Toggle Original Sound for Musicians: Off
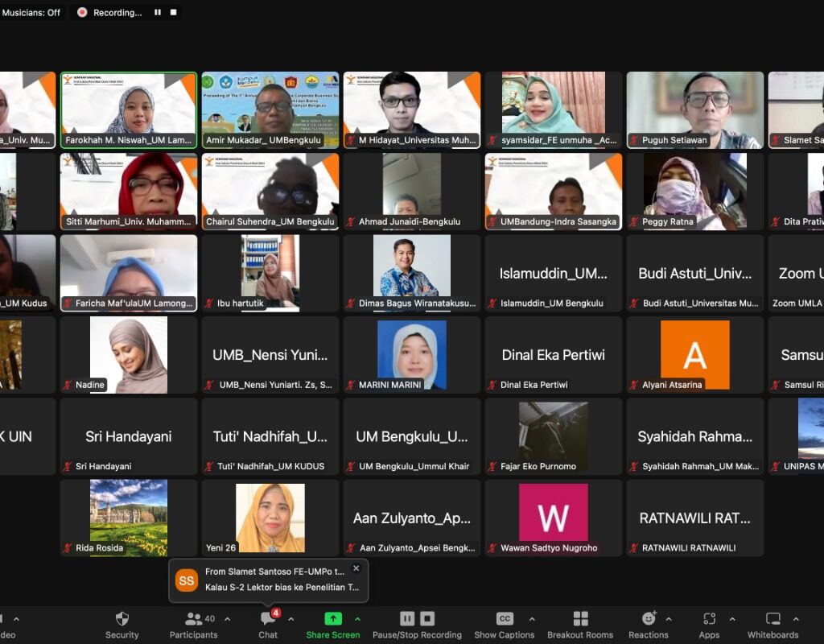 point(31,12)
